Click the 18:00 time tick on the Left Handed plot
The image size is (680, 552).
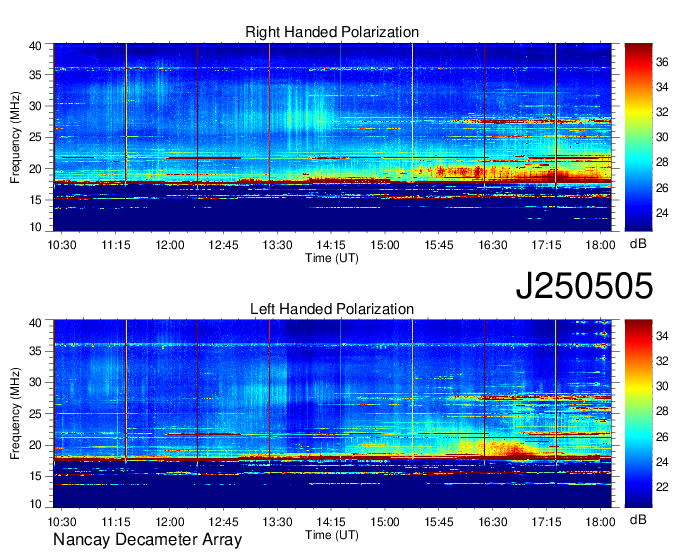(600, 522)
